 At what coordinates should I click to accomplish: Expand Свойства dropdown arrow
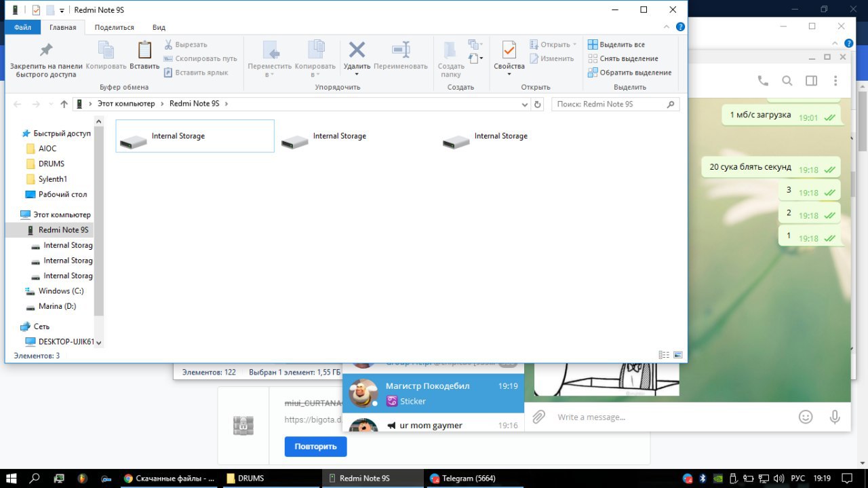(509, 74)
